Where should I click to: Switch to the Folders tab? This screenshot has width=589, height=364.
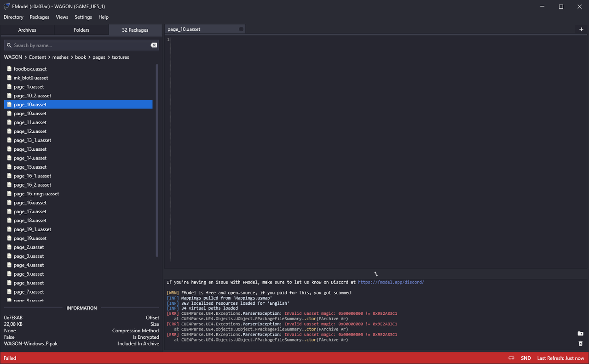point(81,30)
